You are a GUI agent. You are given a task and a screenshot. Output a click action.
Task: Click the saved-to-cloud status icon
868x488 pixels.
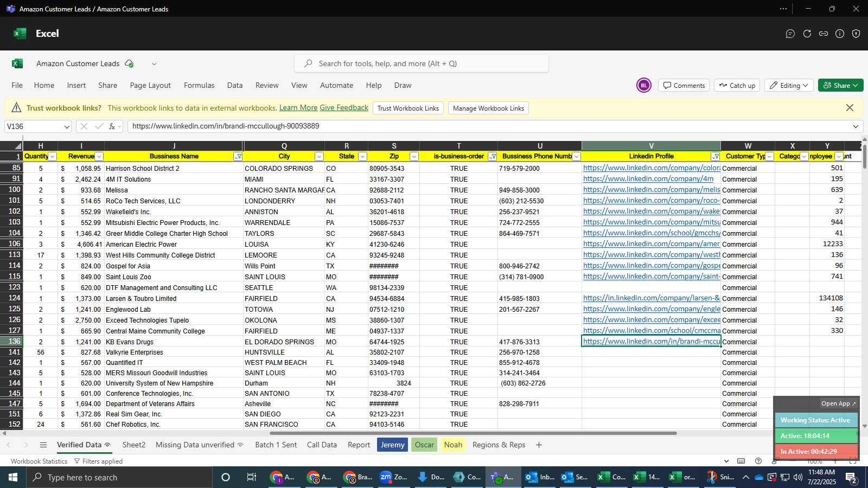[129, 63]
